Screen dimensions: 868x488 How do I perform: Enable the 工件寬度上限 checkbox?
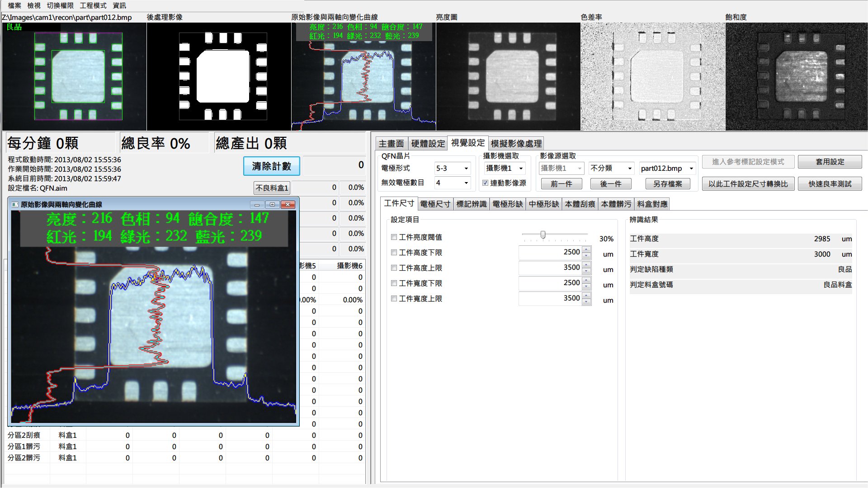(x=394, y=298)
